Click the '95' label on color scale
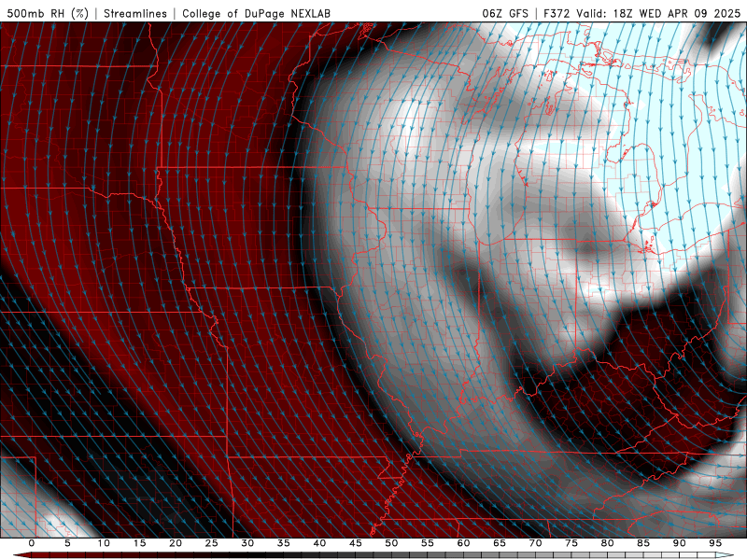Image resolution: width=747 pixels, height=560 pixels. tap(715, 543)
